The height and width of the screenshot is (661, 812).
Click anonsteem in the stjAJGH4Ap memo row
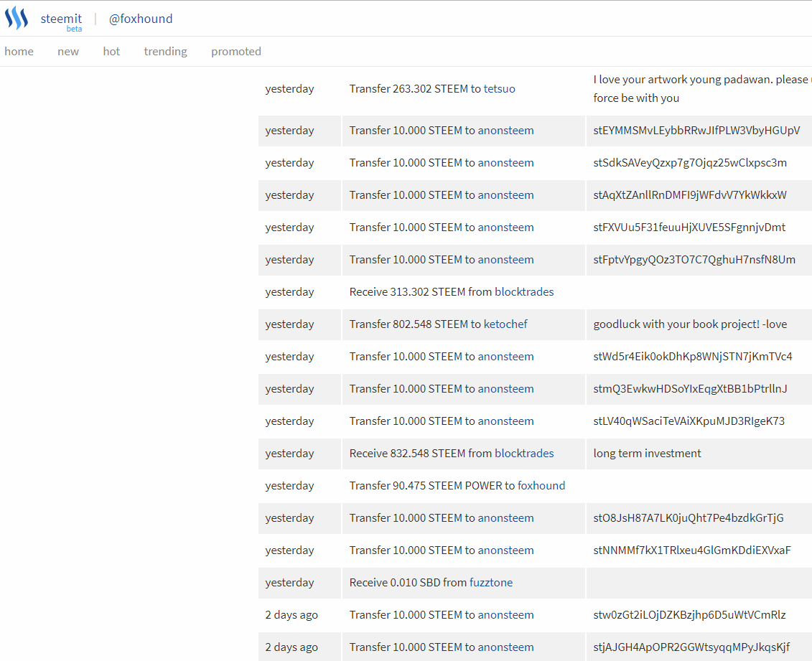pyautogui.click(x=505, y=647)
